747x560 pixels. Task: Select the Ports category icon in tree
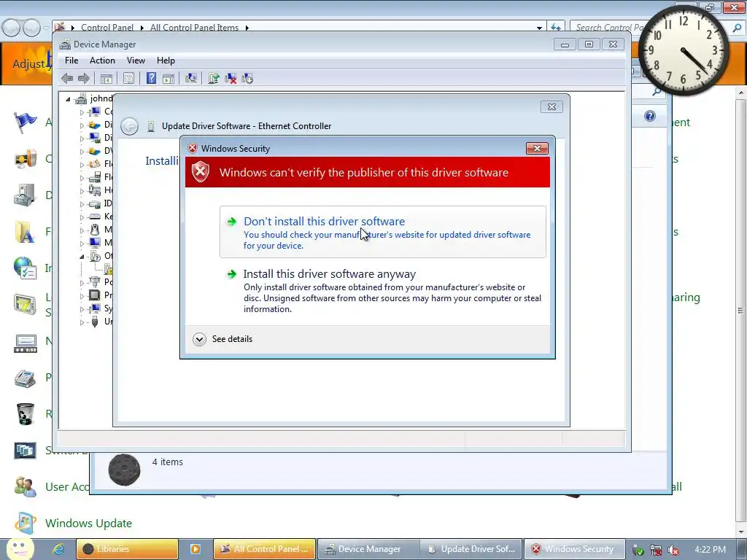point(95,282)
